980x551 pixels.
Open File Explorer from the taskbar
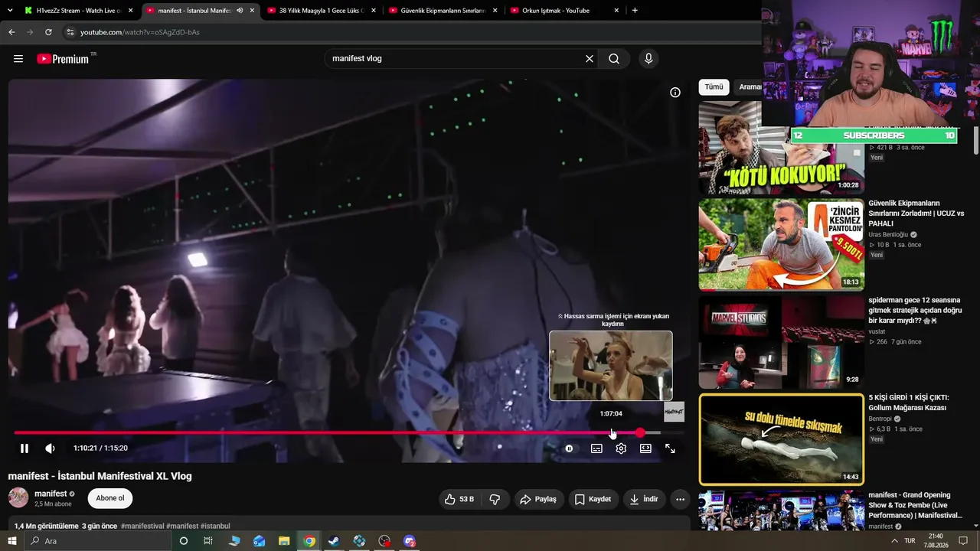tap(284, 541)
